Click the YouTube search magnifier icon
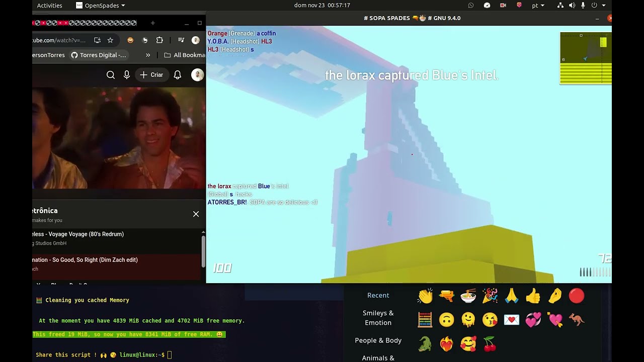Screen dimensions: 644x362 tap(111, 75)
